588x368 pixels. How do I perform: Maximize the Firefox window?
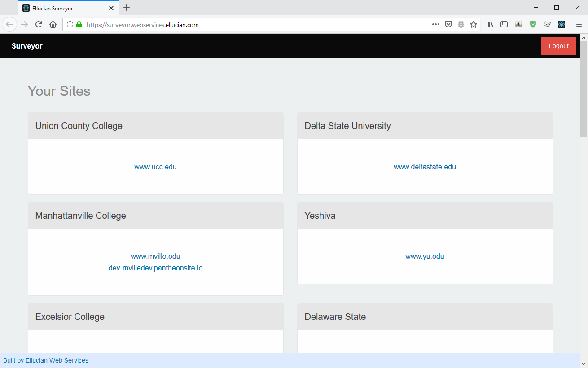[x=557, y=8]
